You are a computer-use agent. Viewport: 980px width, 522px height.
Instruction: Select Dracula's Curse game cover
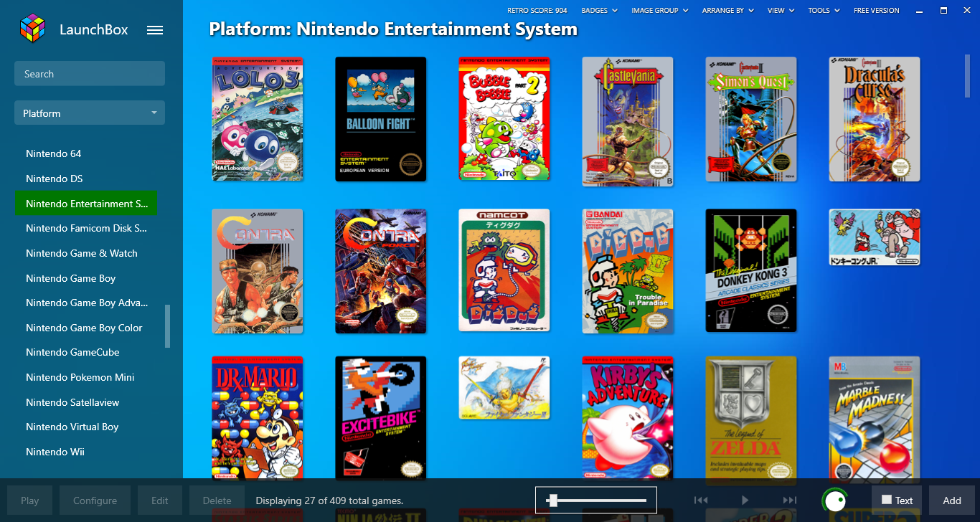(875, 119)
